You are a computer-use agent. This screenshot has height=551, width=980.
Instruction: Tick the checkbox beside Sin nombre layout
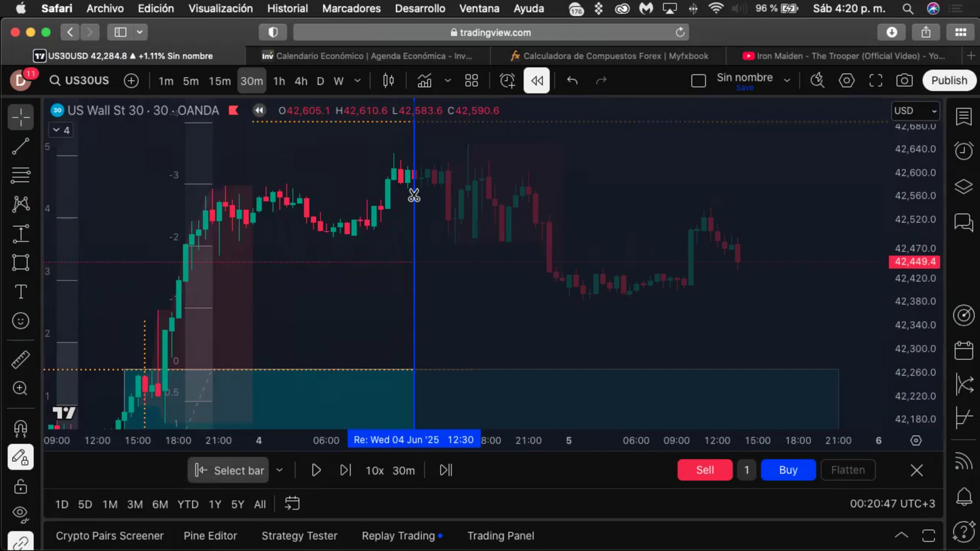click(x=699, y=80)
